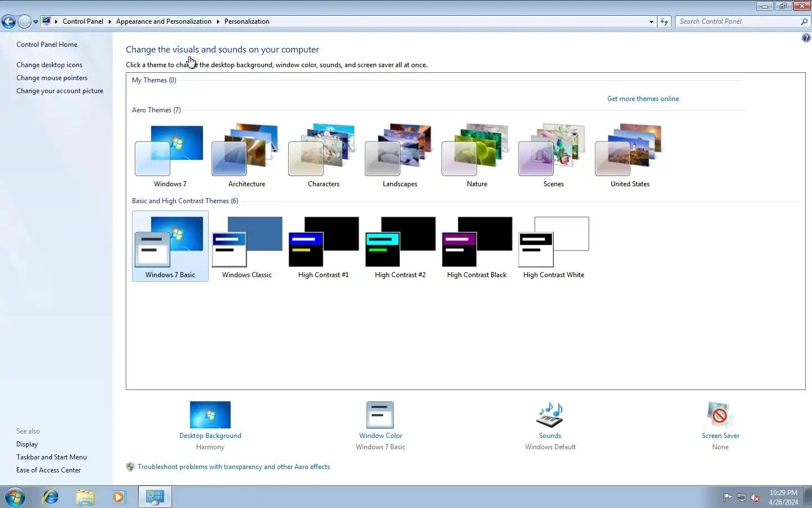Open Desktop Background settings icon
Viewport: 812px width, 508px height.
coord(210,415)
